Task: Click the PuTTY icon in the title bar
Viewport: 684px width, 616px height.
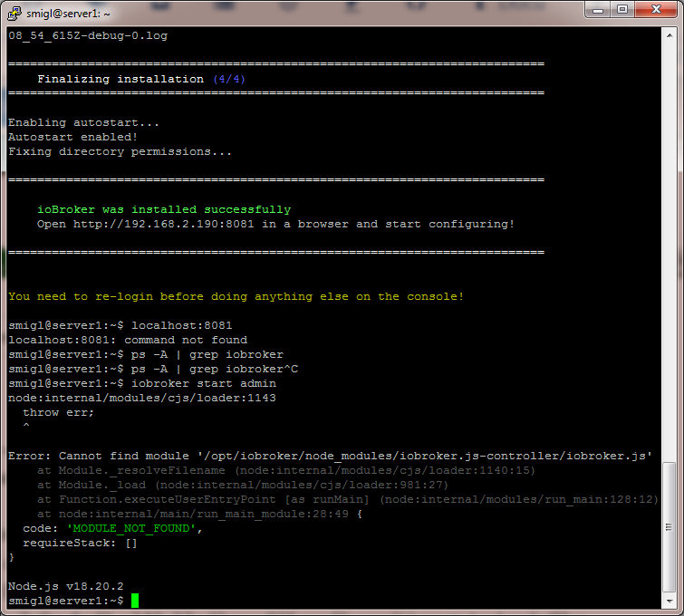Action: [x=14, y=13]
